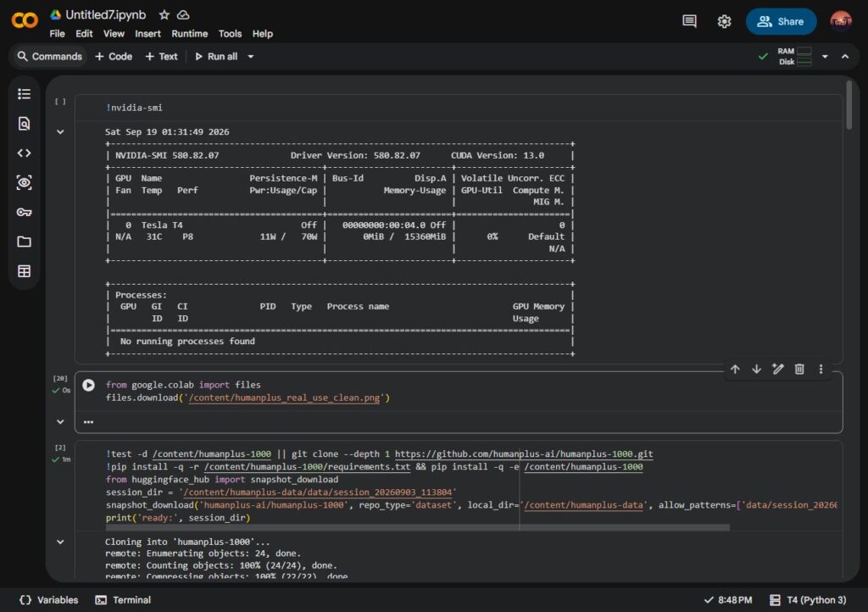Open the data table sidebar icon

[x=24, y=271]
